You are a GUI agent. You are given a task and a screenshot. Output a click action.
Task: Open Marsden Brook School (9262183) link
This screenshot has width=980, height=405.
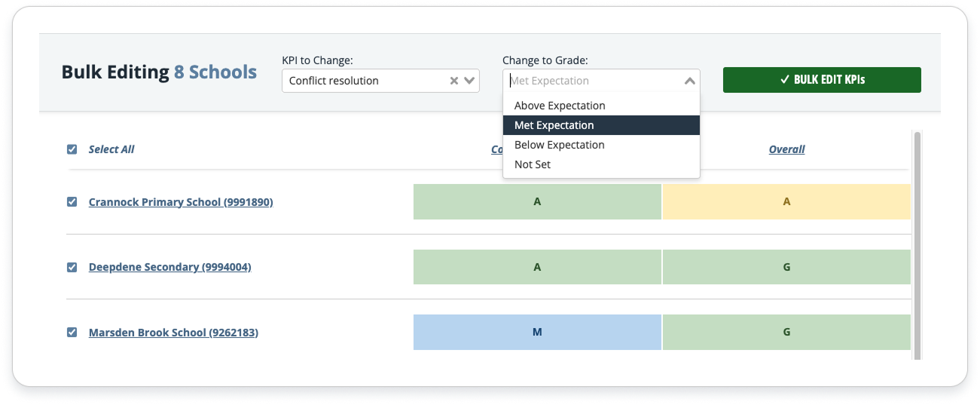[x=173, y=332]
